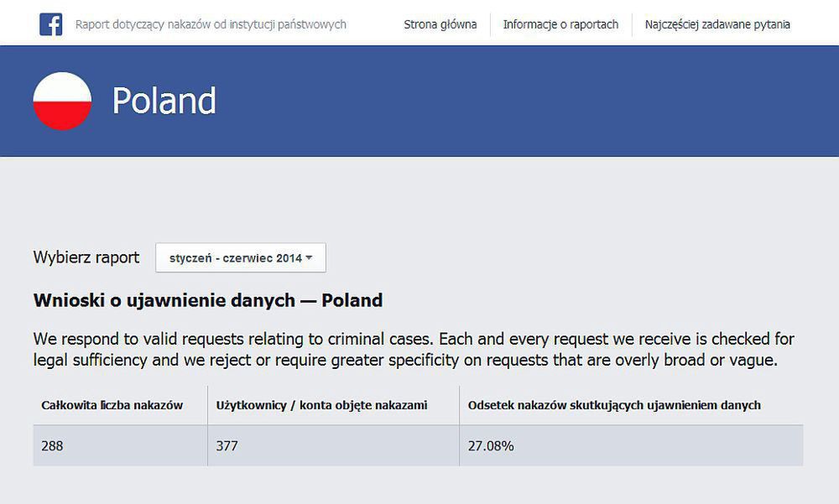
Task: Open the styczeń - czerwiec 2014 dropdown
Action: (240, 258)
